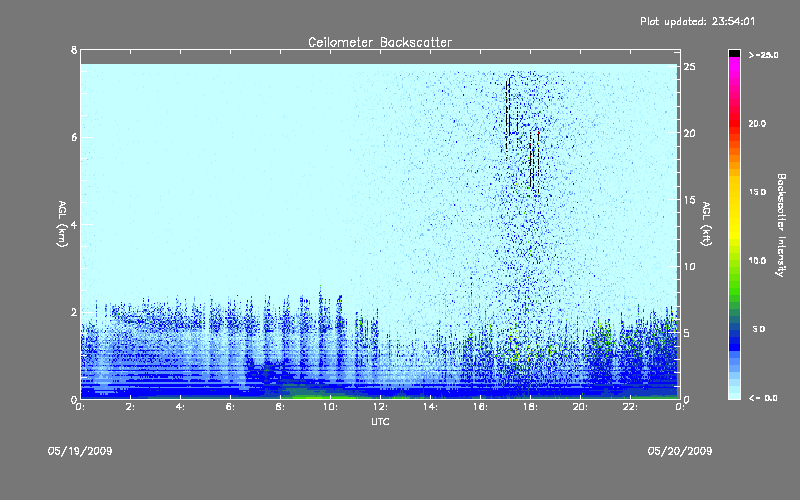Image resolution: width=800 pixels, height=500 pixels.
Task: Click the 'Backscatter Intensity' colorbar label
Action: click(781, 225)
